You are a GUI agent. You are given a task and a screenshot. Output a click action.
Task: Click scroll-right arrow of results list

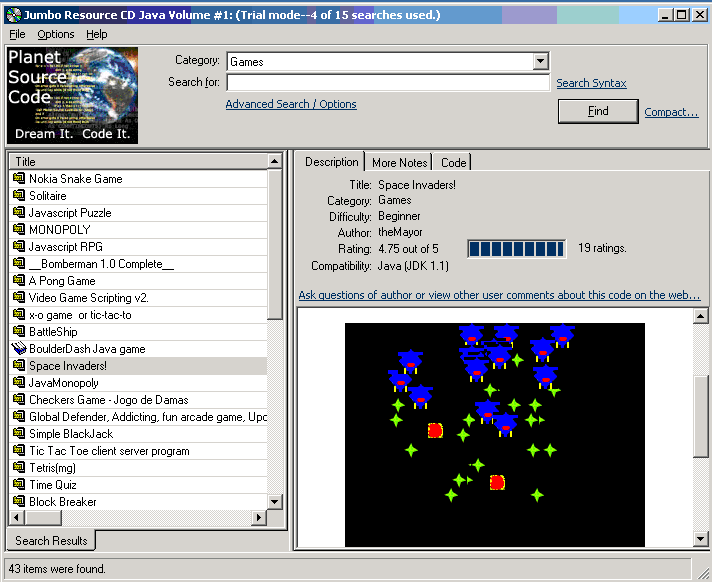[259, 518]
